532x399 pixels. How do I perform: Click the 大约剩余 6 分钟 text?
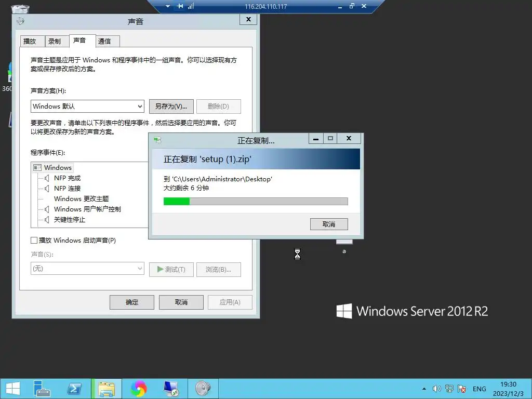(x=187, y=188)
